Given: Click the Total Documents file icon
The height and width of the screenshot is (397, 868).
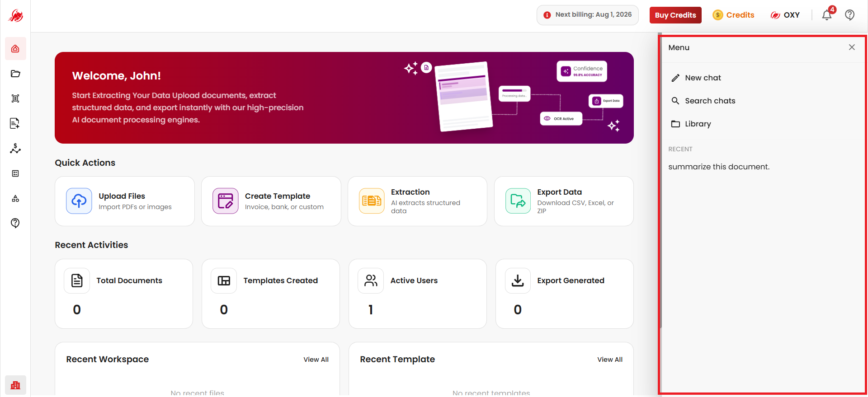Looking at the screenshot, I should click(x=77, y=280).
